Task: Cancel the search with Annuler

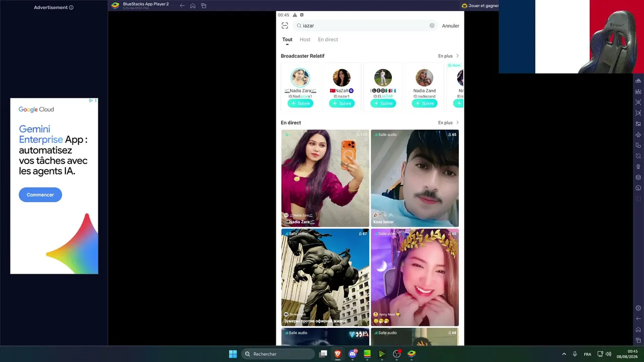Action: 450,26
